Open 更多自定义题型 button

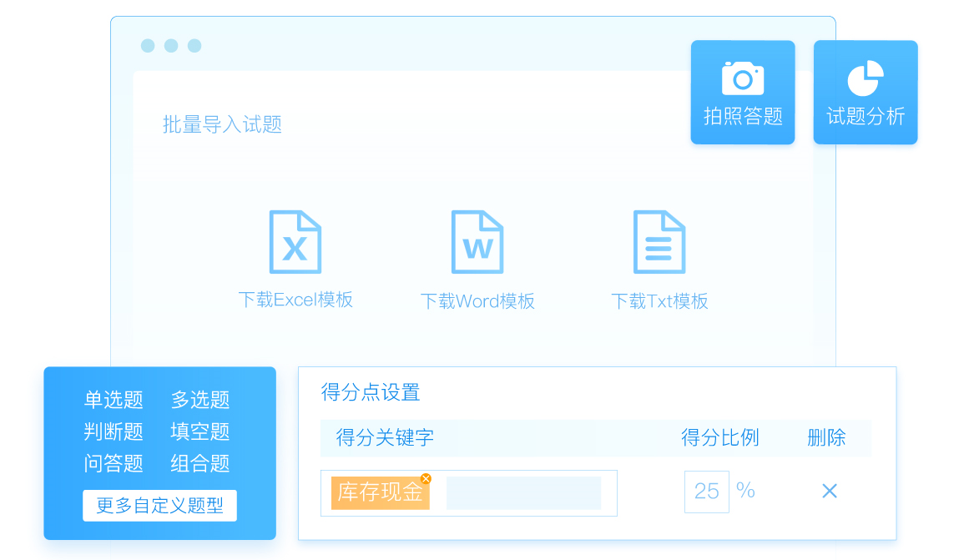[159, 506]
